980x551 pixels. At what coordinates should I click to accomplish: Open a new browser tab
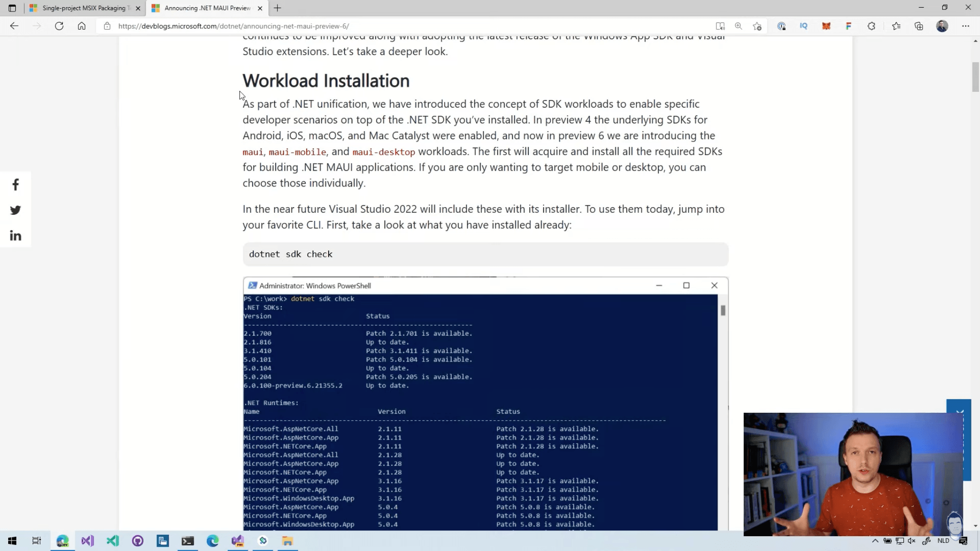point(278,8)
